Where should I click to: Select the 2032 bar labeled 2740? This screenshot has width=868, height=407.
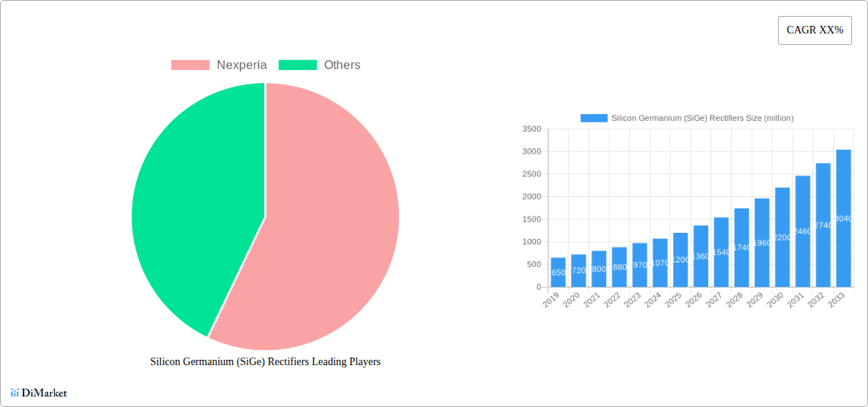tap(823, 225)
